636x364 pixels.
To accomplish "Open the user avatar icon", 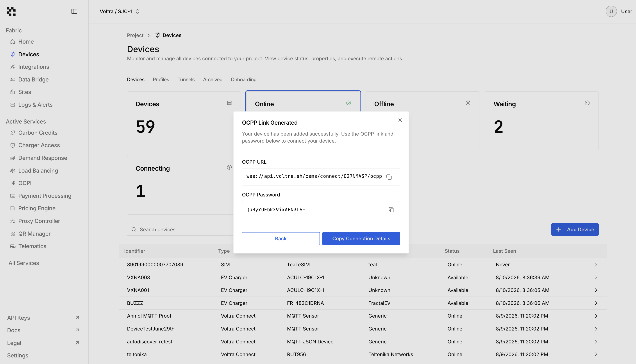I will [611, 11].
